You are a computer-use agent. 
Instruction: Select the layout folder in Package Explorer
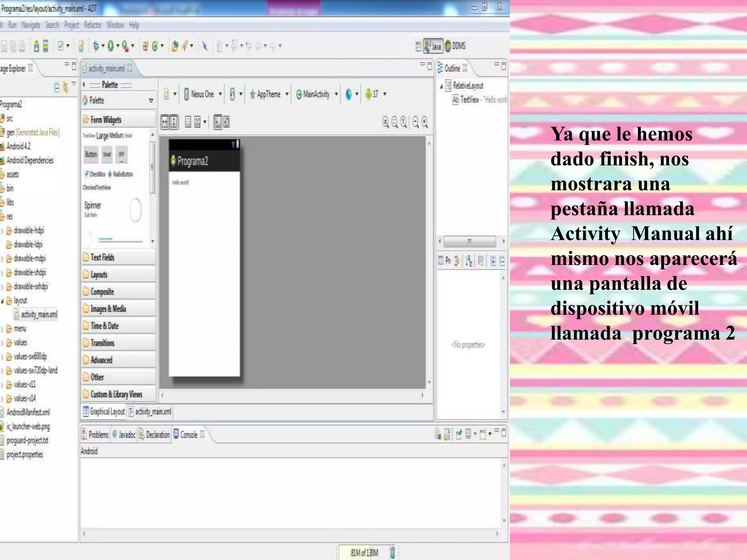[17, 300]
